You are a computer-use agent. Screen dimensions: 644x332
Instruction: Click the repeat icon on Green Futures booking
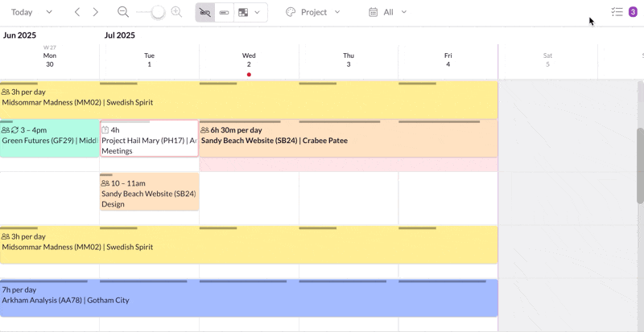(14, 130)
